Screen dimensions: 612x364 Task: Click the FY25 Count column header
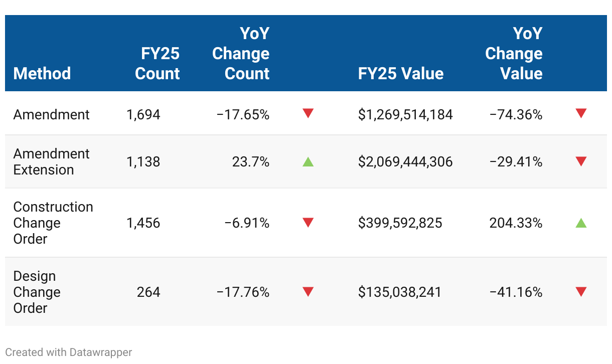(x=157, y=63)
